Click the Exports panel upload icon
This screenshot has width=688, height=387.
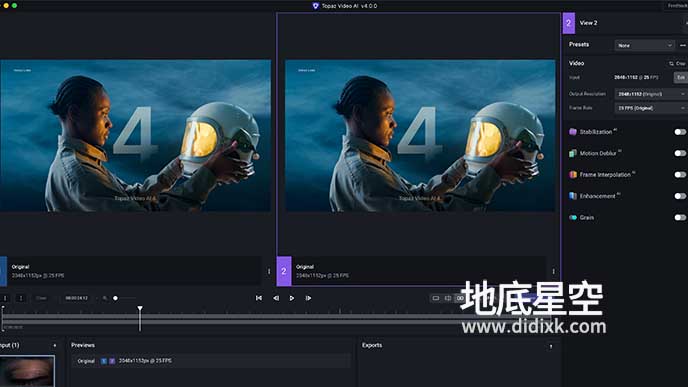(x=551, y=347)
